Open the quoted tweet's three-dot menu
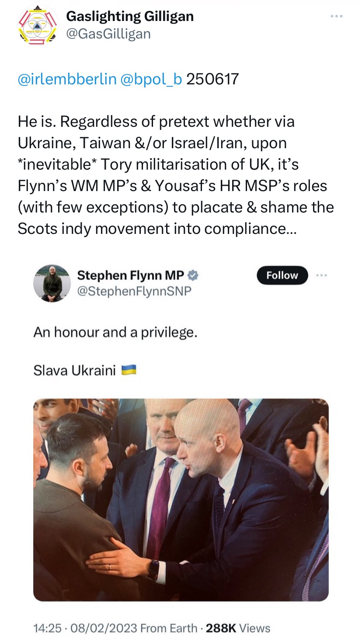Image resolution: width=362 pixels, height=644 pixels. click(321, 275)
